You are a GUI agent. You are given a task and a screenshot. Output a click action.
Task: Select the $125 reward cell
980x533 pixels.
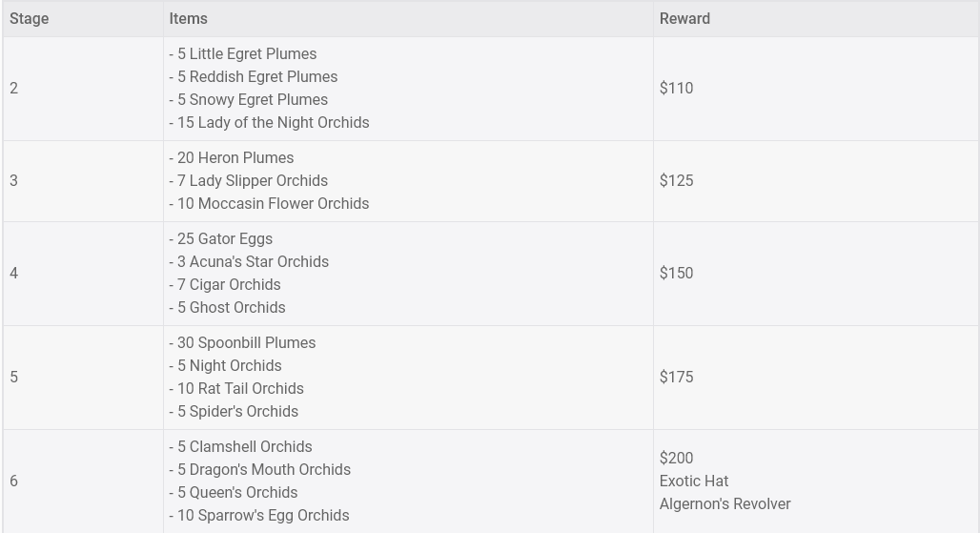(676, 181)
